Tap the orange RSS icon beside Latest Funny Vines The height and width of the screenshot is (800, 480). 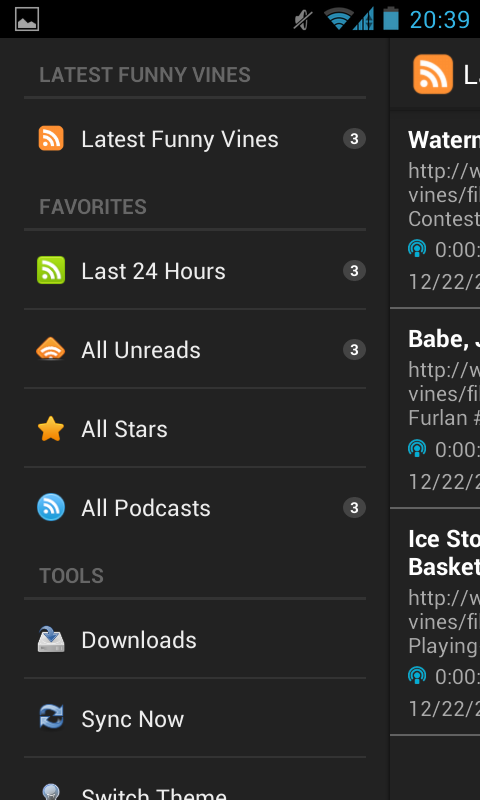click(x=51, y=139)
